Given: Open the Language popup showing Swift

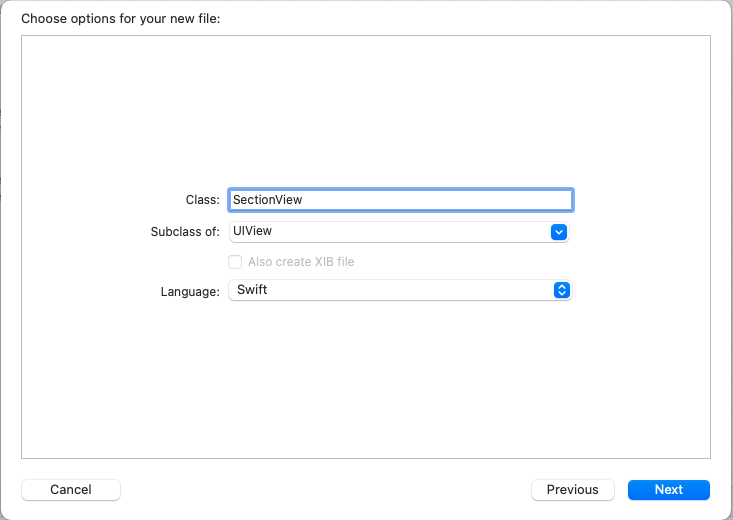Looking at the screenshot, I should [400, 290].
